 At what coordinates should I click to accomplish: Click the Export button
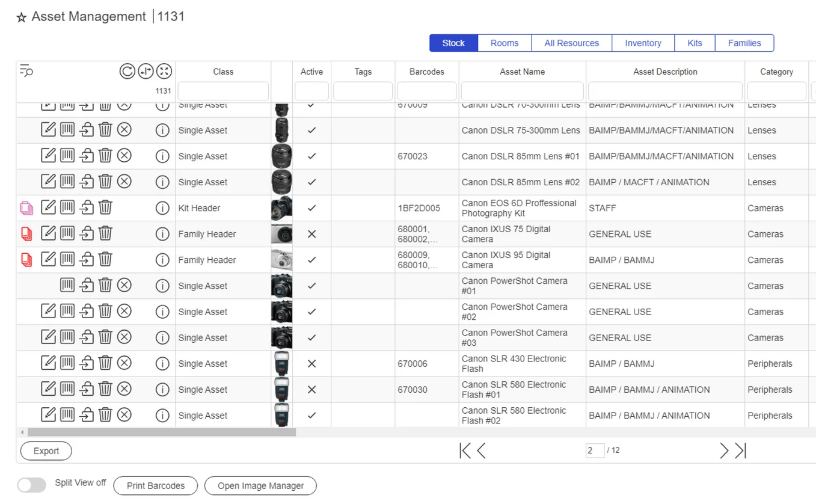coord(46,451)
